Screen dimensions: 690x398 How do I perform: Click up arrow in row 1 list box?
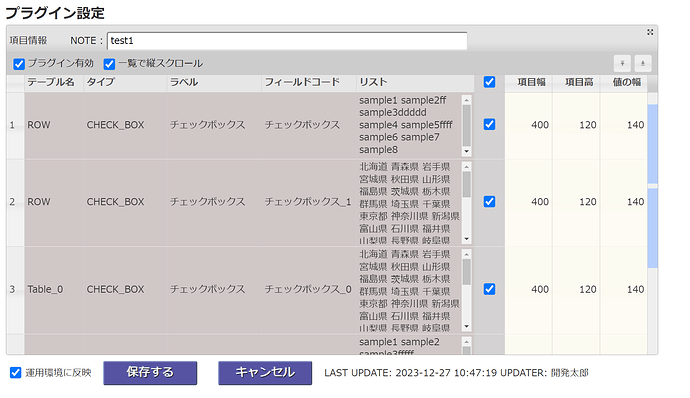tap(466, 100)
